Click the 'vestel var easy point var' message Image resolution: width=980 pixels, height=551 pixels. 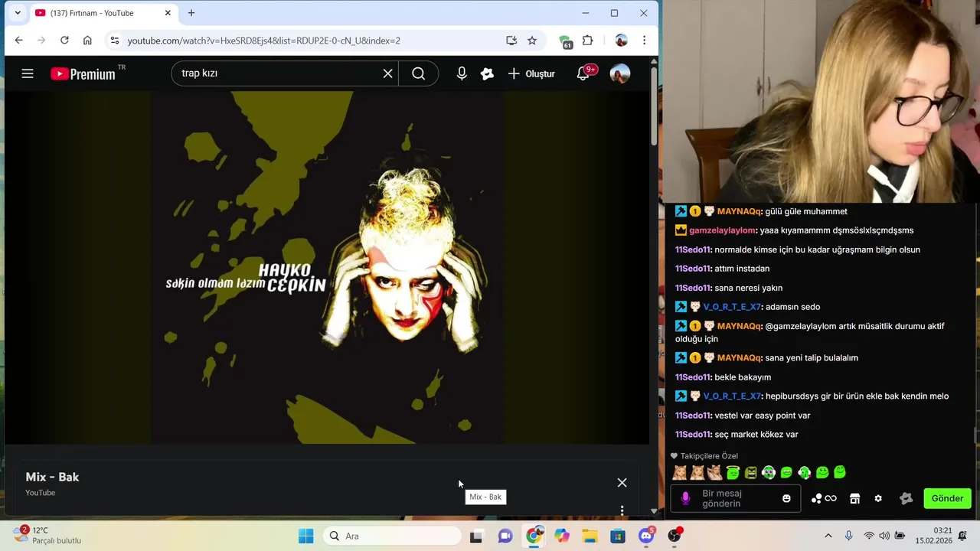click(x=763, y=416)
